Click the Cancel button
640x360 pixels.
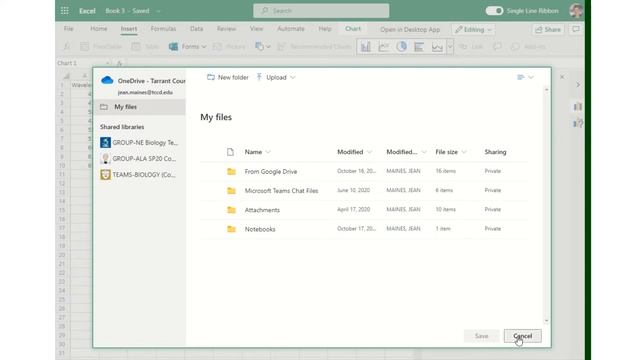522,336
